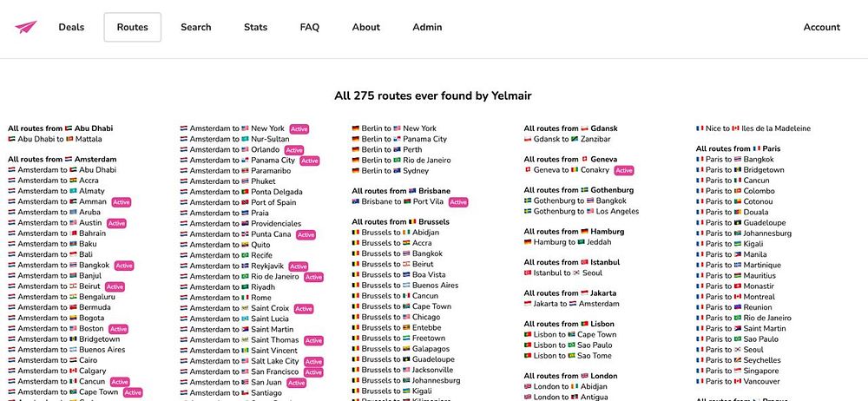Open the Account menu
The width and height of the screenshot is (868, 401).
coord(821,27)
